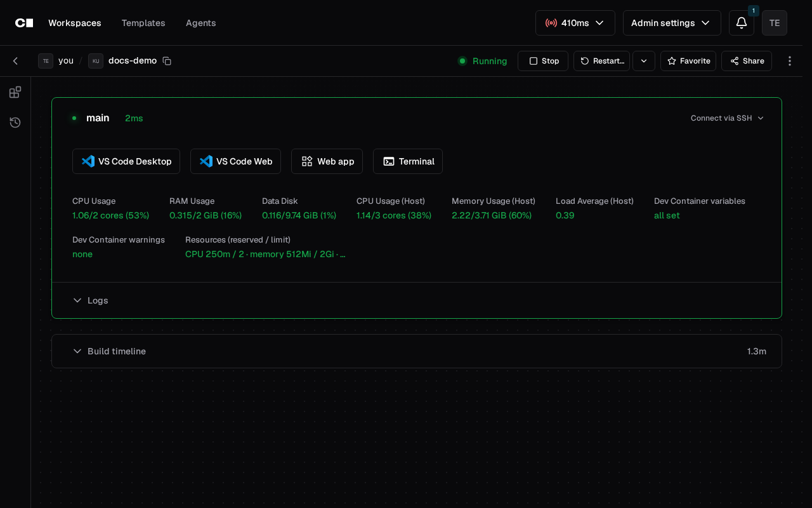
Task: Click CPU Usage (Host) value 1.14/3 cores
Action: tap(394, 215)
